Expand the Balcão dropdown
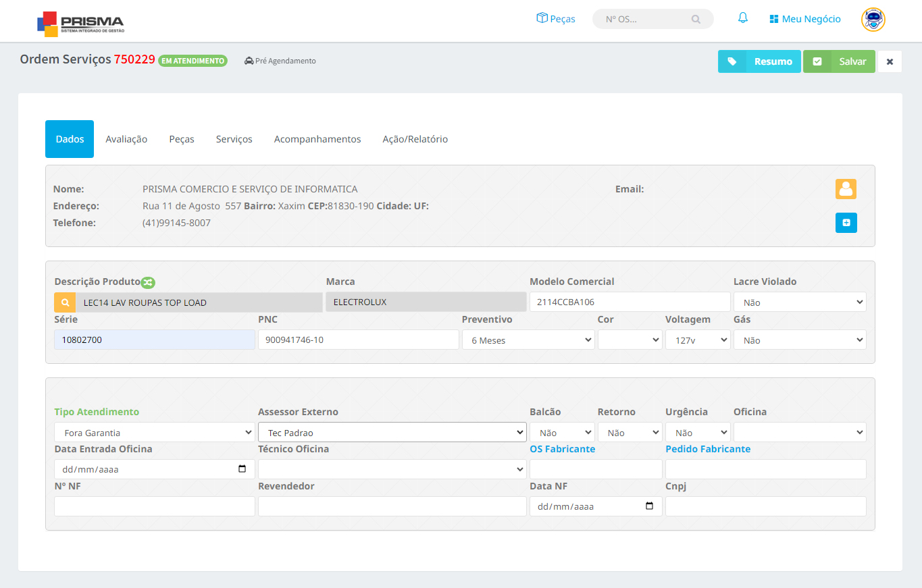922x588 pixels. click(x=562, y=433)
